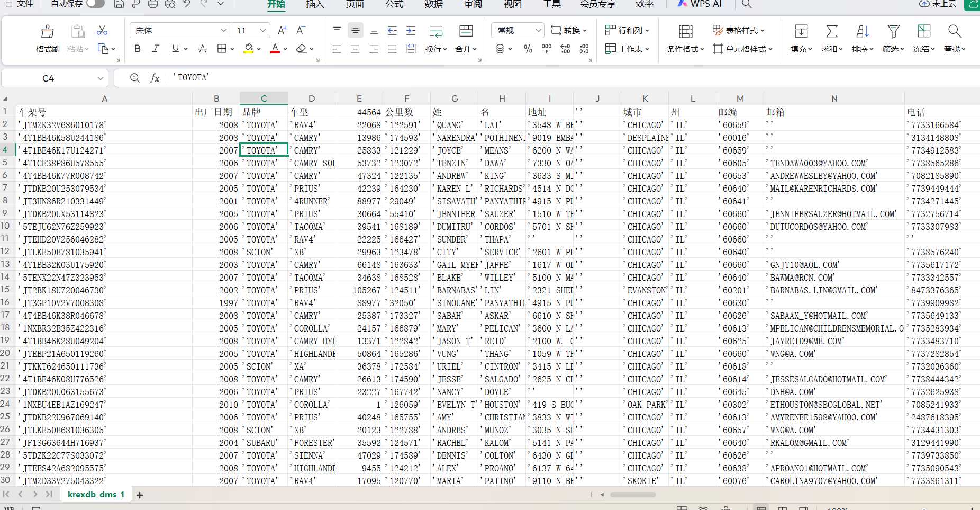Open the 宋体 font name dropdown

[224, 30]
